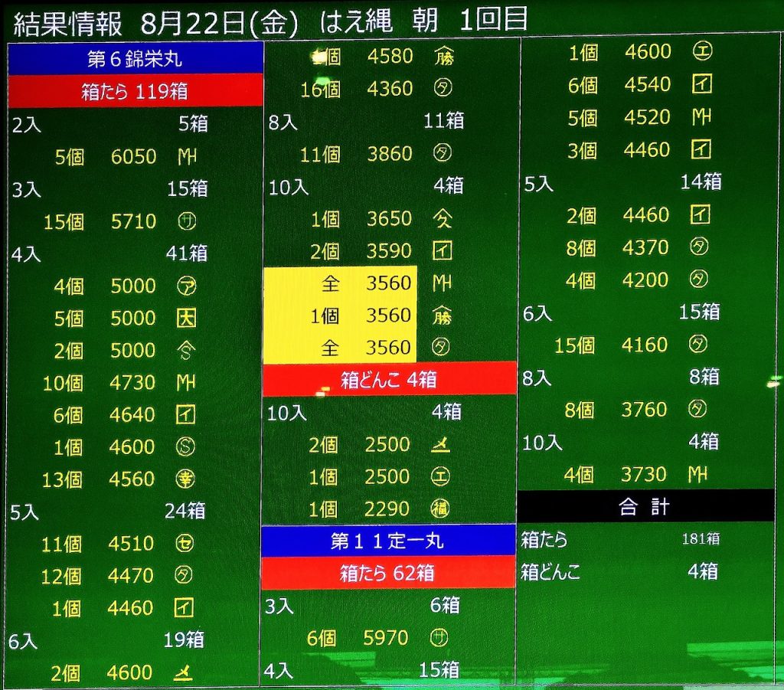This screenshot has height=690, width=784.
Task: Click the 結果情報 title text at top
Action: [x=68, y=22]
